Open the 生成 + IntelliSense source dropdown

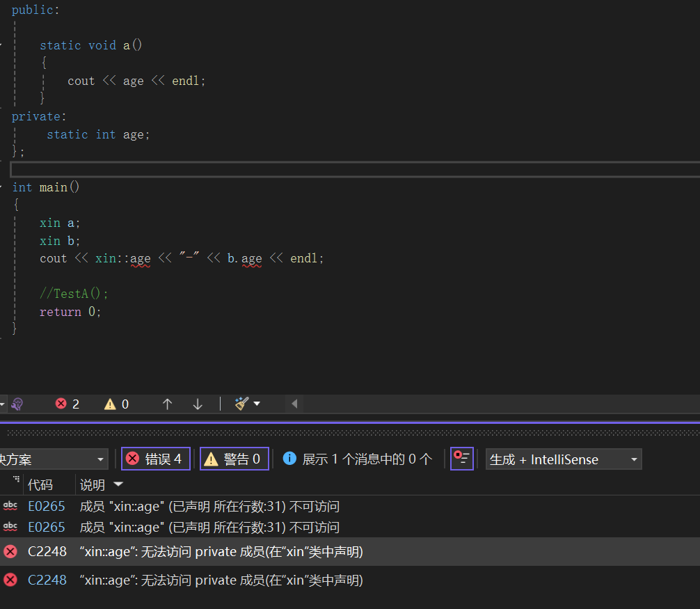(x=564, y=459)
